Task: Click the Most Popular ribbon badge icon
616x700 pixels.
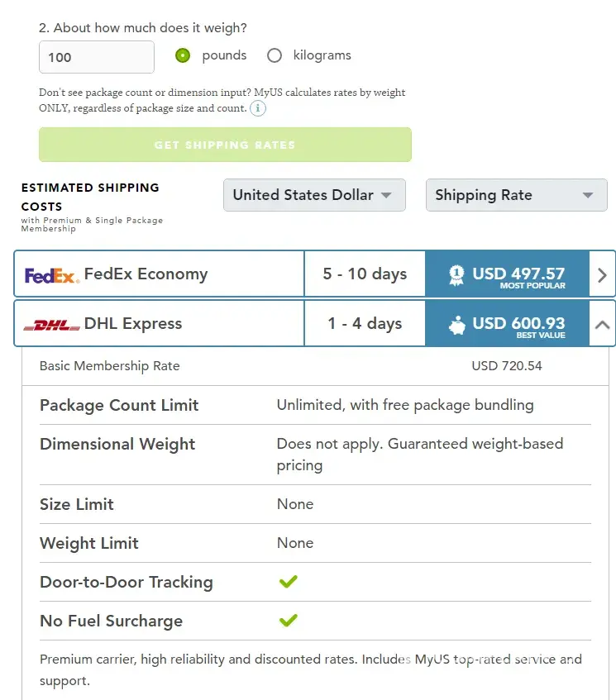Action: pos(455,275)
